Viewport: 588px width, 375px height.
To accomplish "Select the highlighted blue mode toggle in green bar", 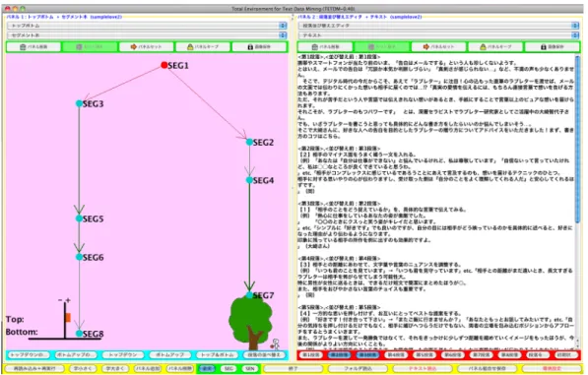I will 208,369.
